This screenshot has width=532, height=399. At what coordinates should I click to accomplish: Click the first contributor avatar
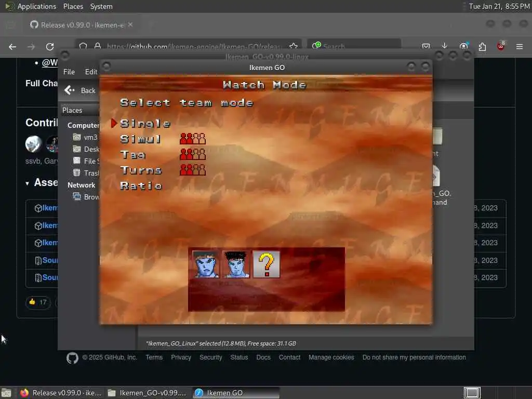(x=33, y=144)
